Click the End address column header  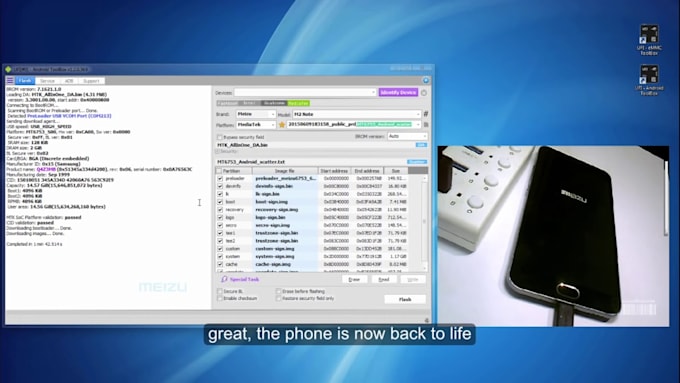367,171
